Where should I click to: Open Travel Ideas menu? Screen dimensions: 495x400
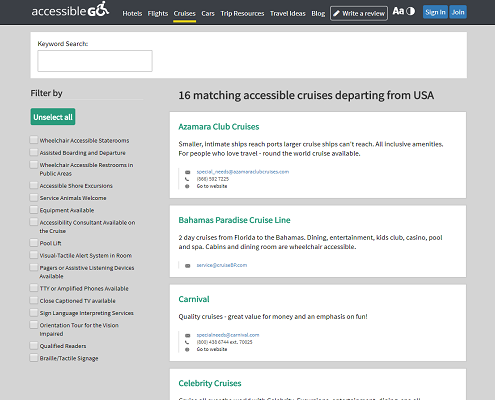tap(288, 14)
